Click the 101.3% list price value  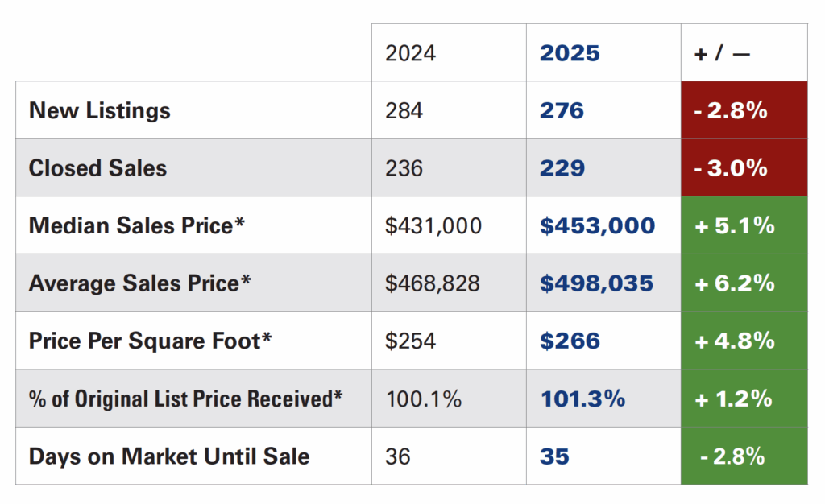(582, 399)
